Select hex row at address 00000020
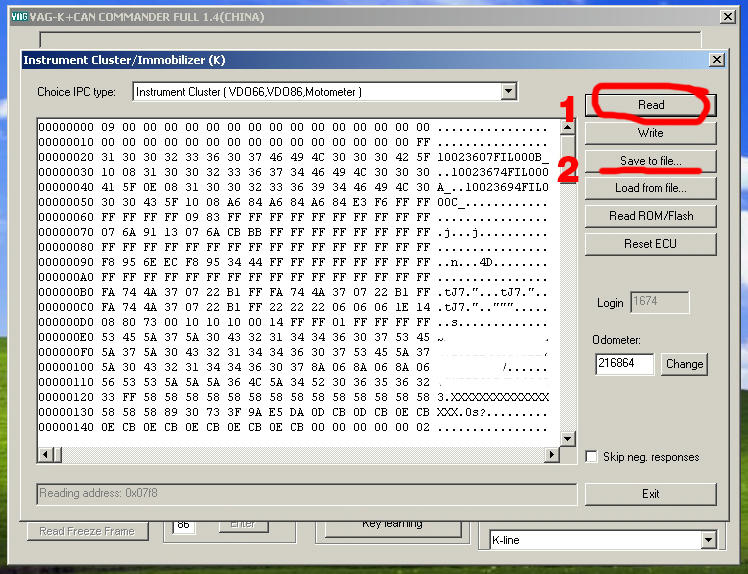 tap(293, 157)
